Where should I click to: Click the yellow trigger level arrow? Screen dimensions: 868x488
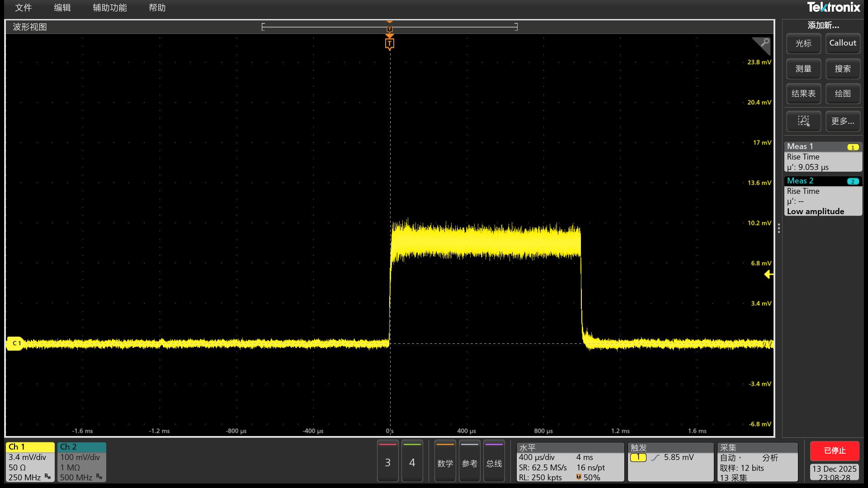click(x=768, y=274)
